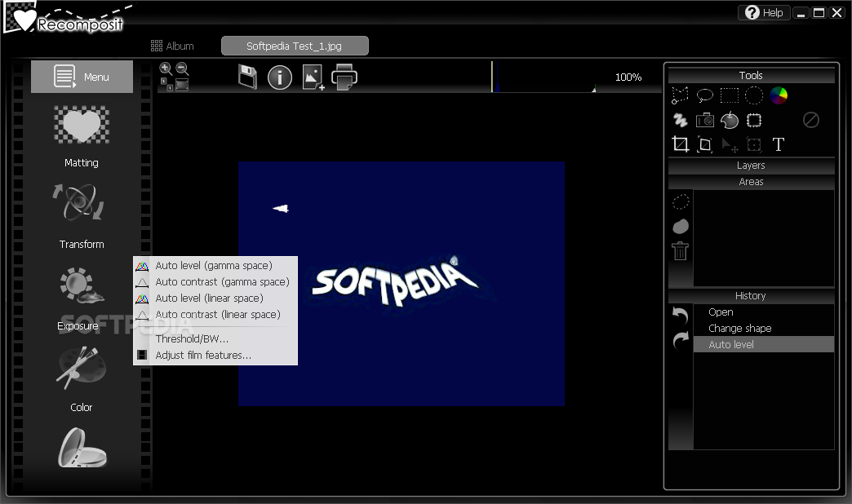852x504 pixels.
Task: Select the camera tool in Tools
Action: pos(705,120)
